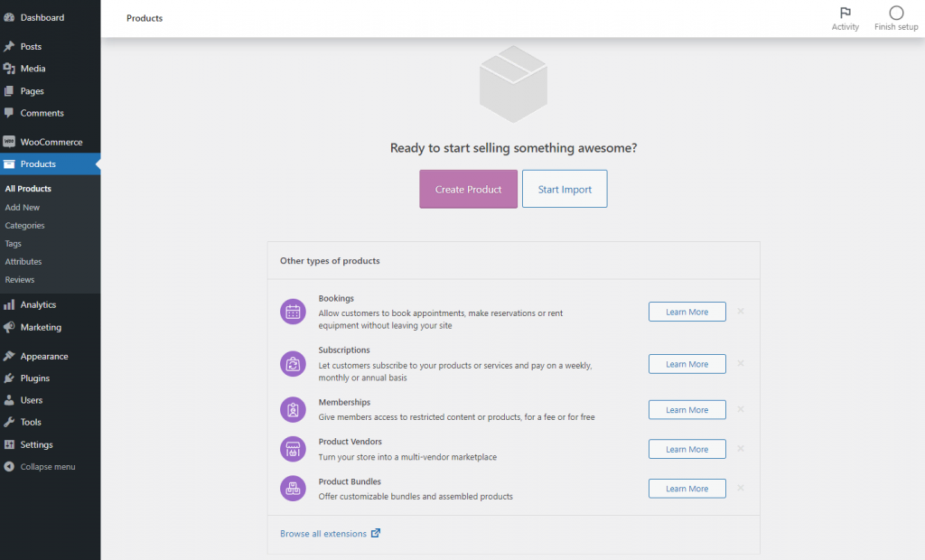
Task: Click Learn More for Subscriptions
Action: (687, 364)
